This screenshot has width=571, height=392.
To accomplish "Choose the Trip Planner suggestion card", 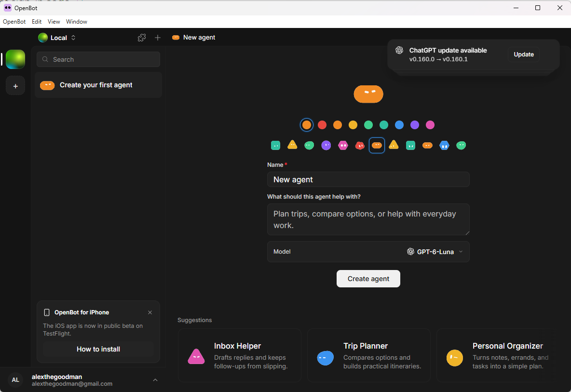I will point(369,355).
